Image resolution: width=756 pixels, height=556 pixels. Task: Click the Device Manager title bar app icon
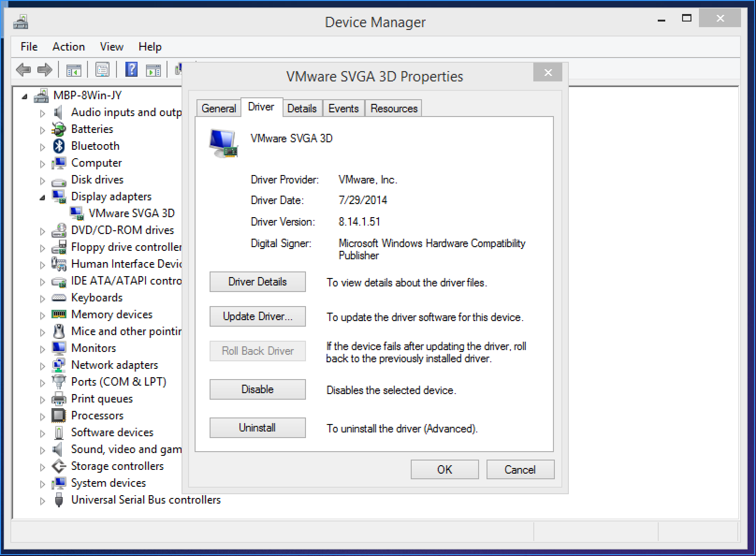(x=21, y=22)
